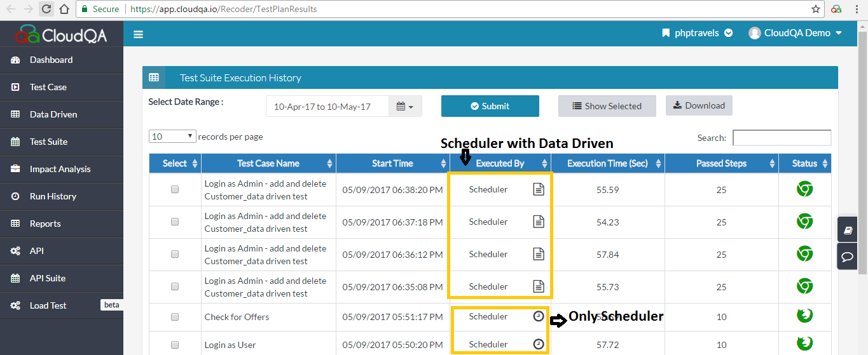Click the date range field 10-Apr-17 to 10-May-17

point(327,106)
